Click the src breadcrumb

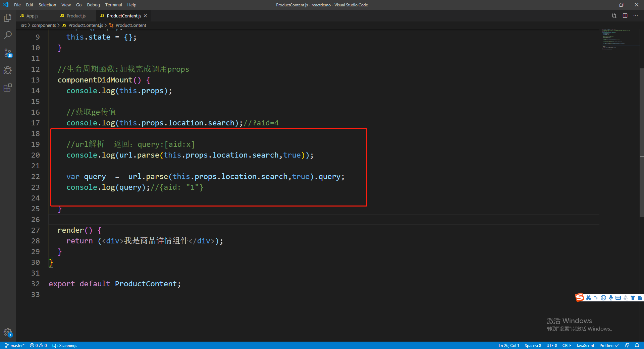tap(24, 25)
